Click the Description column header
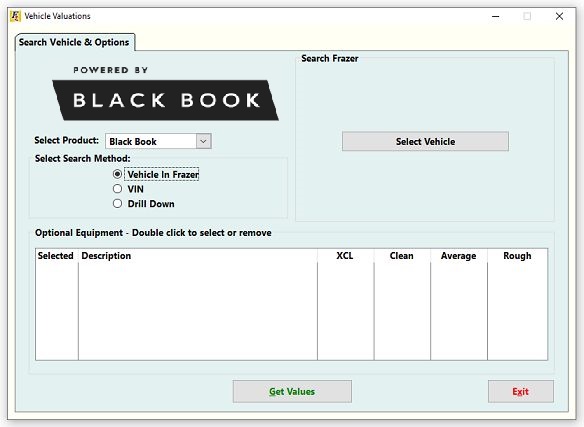Image resolution: width=584 pixels, height=427 pixels. click(198, 256)
